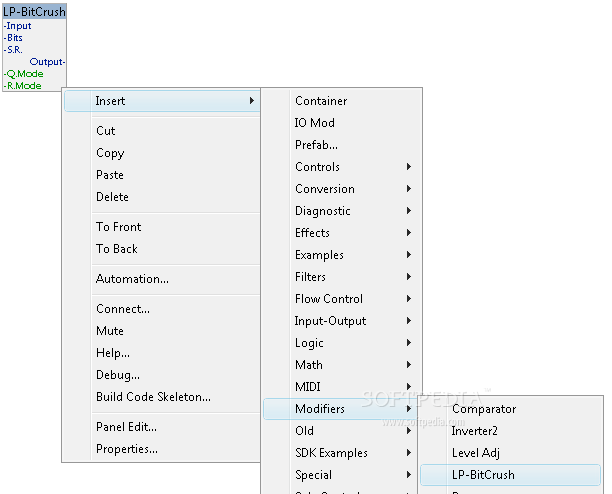Expand the Input-Output submenu
The height and width of the screenshot is (494, 612).
(x=342, y=321)
